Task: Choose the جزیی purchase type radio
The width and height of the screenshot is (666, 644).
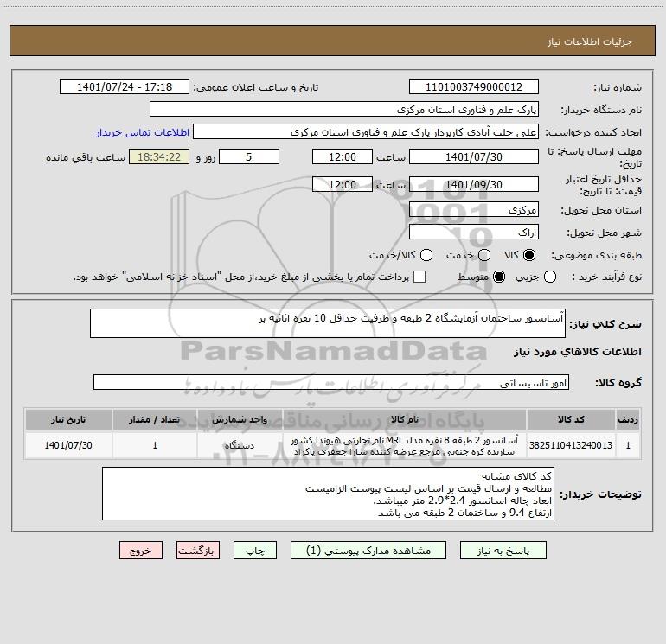Action: pyautogui.click(x=549, y=277)
